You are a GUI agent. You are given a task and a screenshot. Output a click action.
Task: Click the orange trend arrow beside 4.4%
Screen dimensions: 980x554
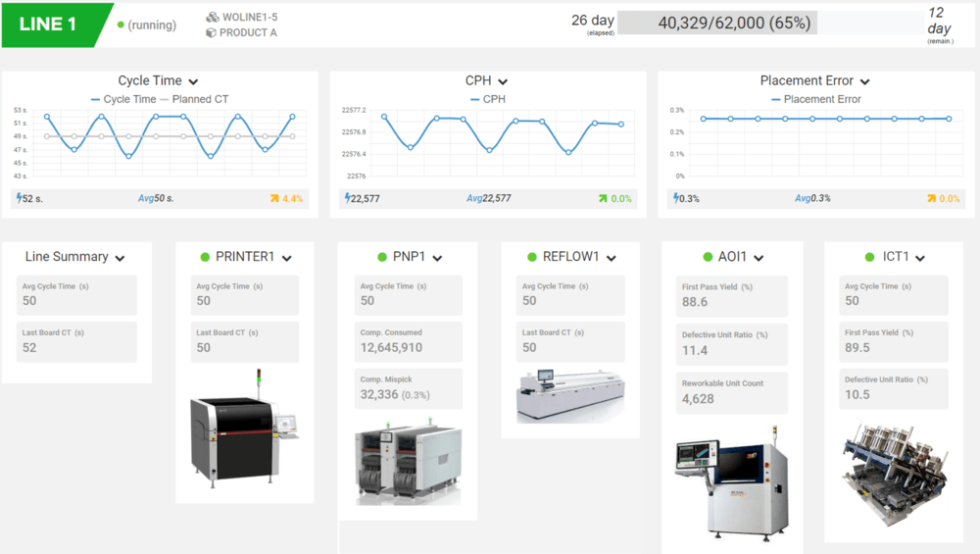[x=274, y=198]
